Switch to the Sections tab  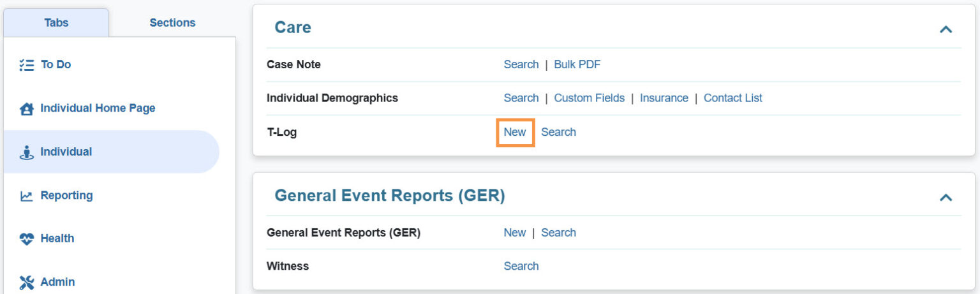pyautogui.click(x=172, y=22)
